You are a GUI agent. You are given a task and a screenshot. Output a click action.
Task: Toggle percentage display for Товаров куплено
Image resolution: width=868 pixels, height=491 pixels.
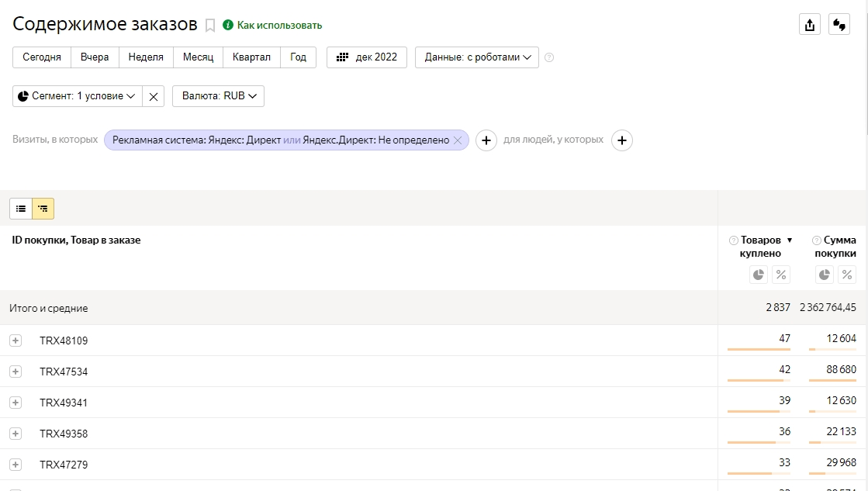coord(781,274)
